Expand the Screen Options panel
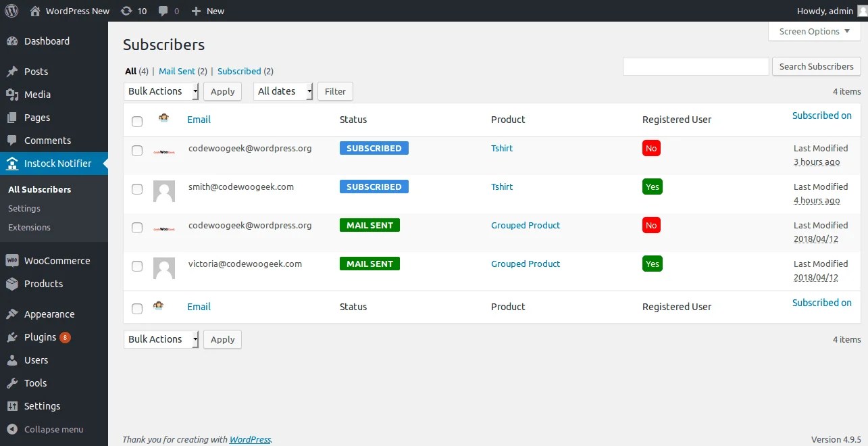The height and width of the screenshot is (446, 868). click(815, 31)
